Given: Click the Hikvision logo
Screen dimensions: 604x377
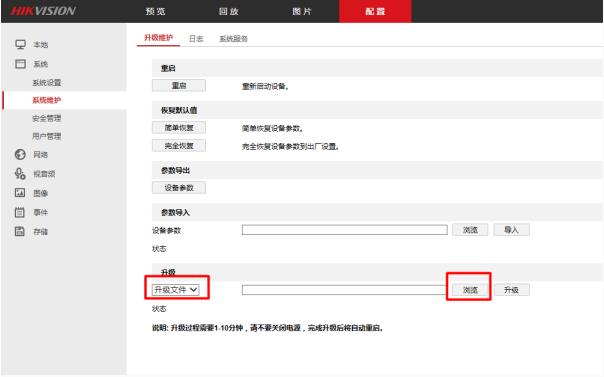Looking at the screenshot, I should tap(43, 11).
